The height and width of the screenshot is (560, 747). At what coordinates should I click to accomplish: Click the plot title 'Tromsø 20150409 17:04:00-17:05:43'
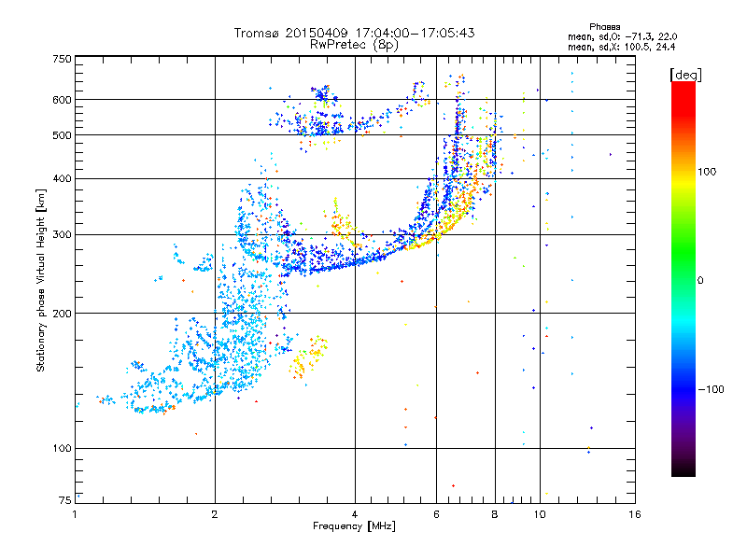point(354,33)
